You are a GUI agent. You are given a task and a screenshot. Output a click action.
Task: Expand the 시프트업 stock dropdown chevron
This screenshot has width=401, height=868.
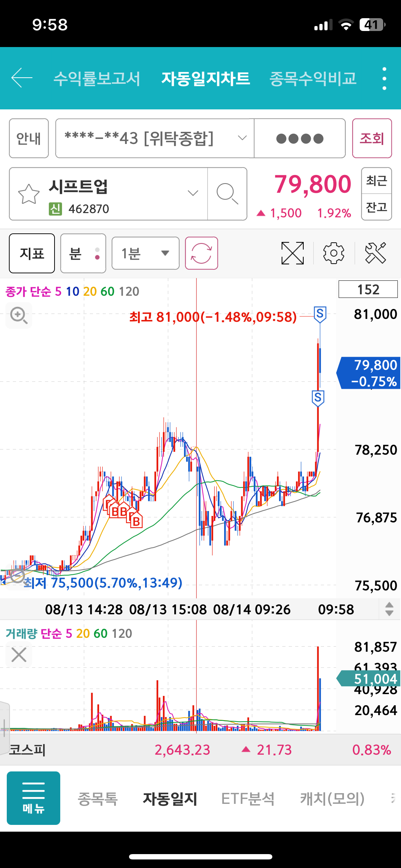click(193, 193)
